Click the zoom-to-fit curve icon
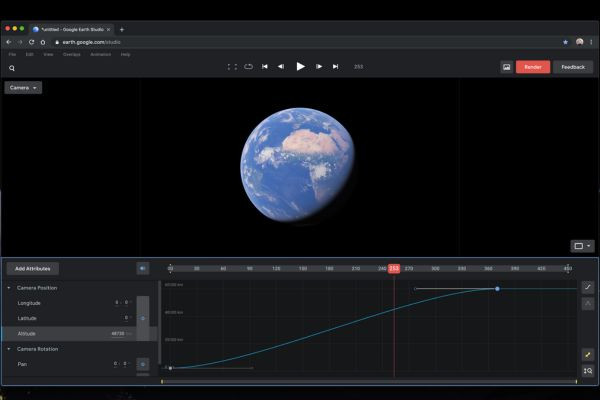The height and width of the screenshot is (400, 600). (x=588, y=371)
